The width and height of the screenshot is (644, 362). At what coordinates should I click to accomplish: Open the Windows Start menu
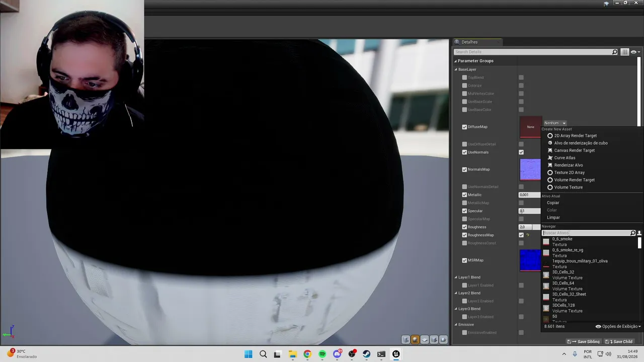click(248, 354)
